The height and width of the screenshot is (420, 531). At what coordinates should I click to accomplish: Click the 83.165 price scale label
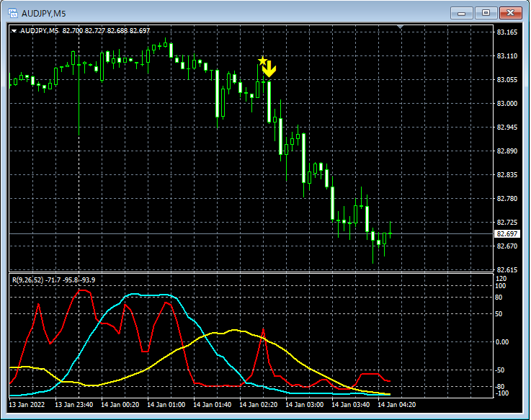click(x=507, y=32)
